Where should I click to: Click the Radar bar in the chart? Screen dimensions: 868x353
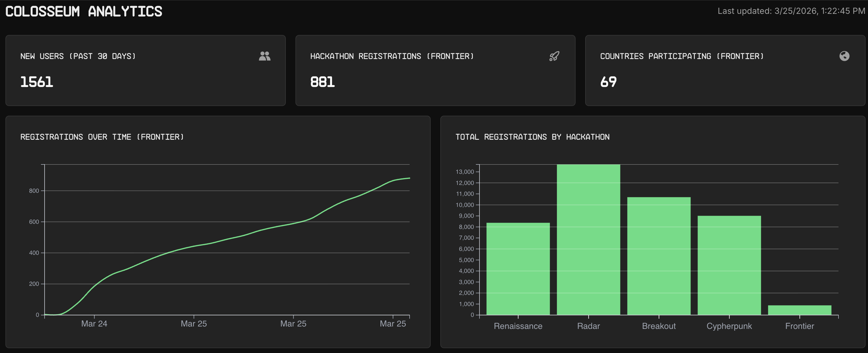[588, 239]
